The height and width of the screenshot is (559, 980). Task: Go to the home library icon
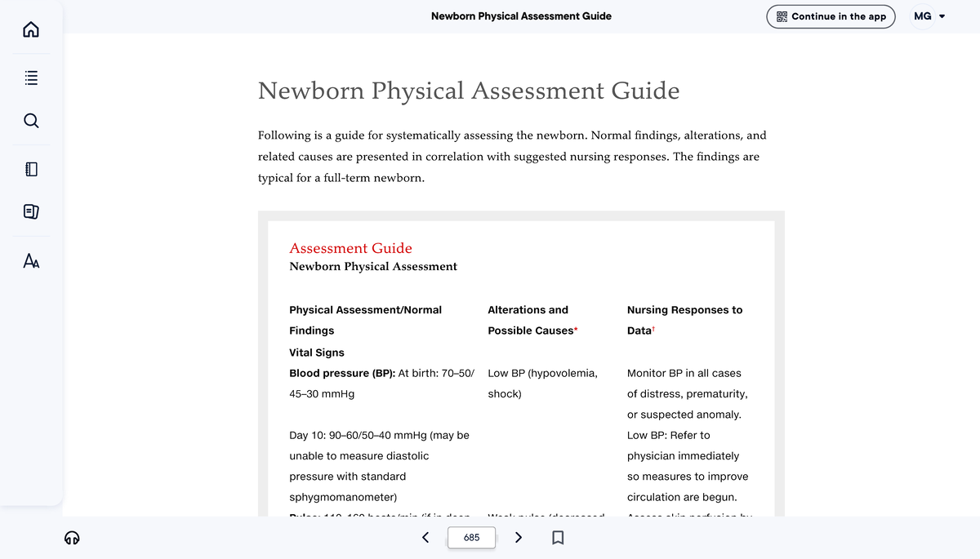point(30,29)
